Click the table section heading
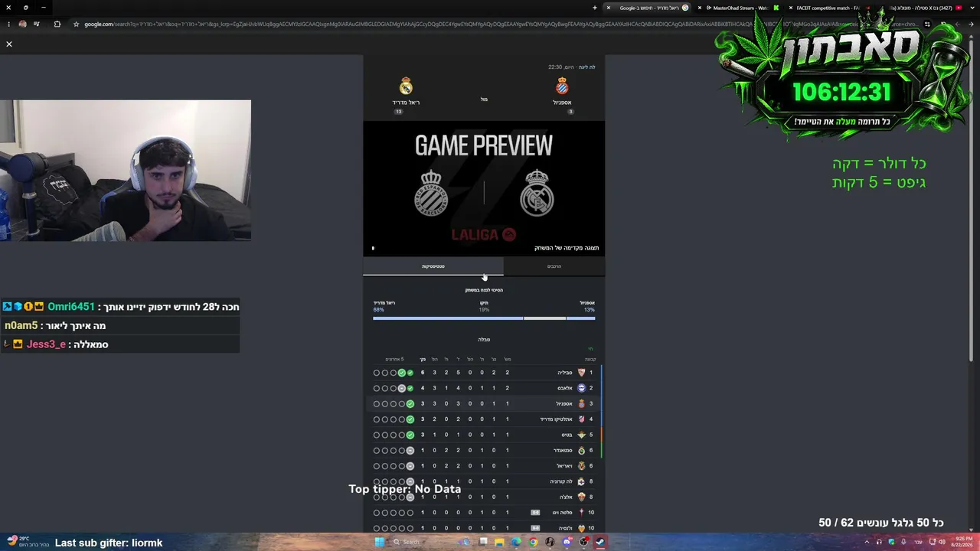 coord(484,339)
